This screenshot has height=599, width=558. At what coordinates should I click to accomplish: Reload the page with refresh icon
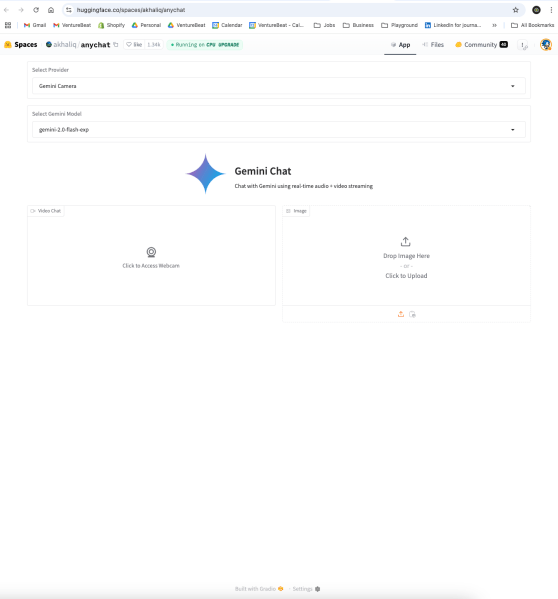(x=36, y=10)
